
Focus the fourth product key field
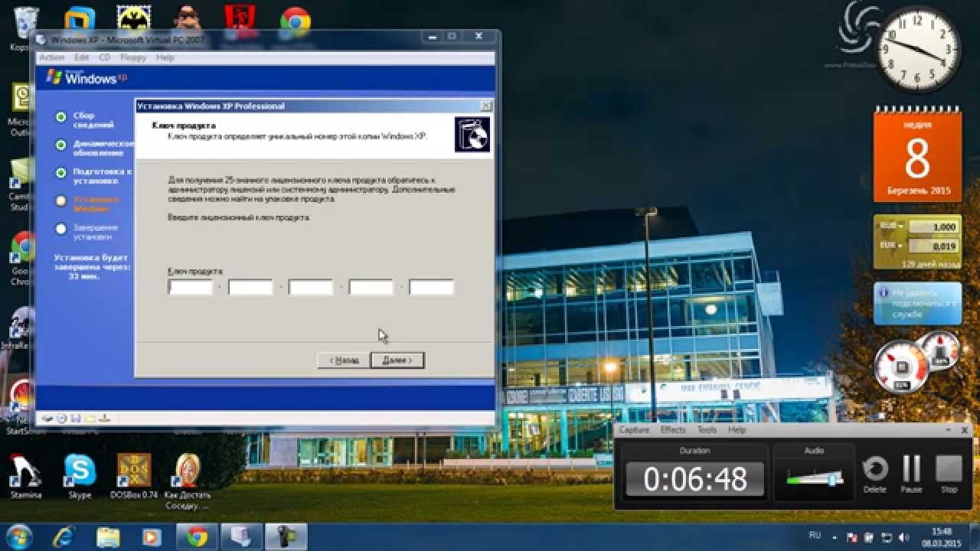[371, 287]
